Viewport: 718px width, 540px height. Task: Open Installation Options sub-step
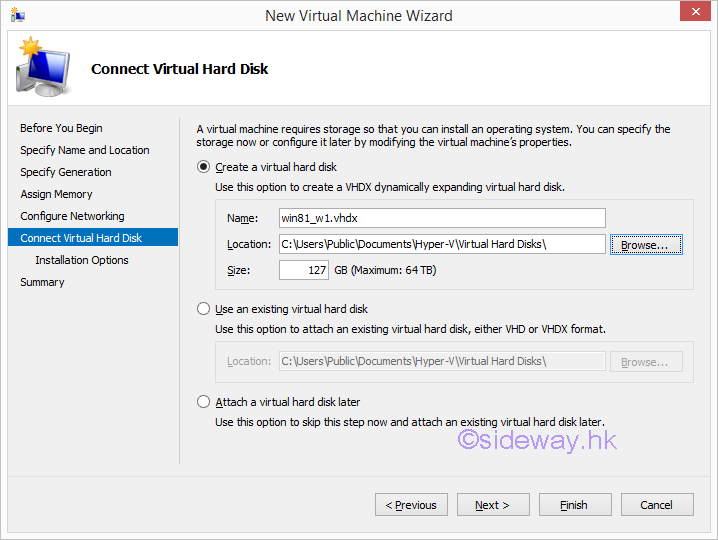[x=82, y=260]
